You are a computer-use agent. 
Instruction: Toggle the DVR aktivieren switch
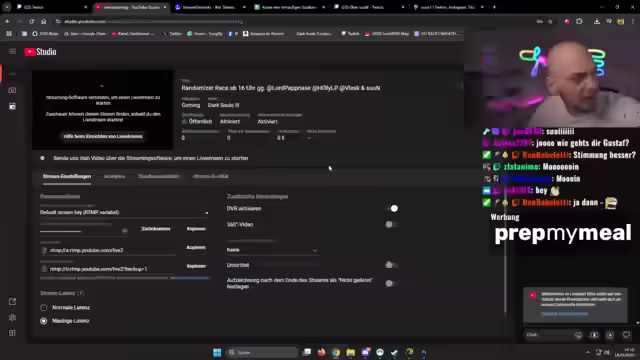pos(392,209)
